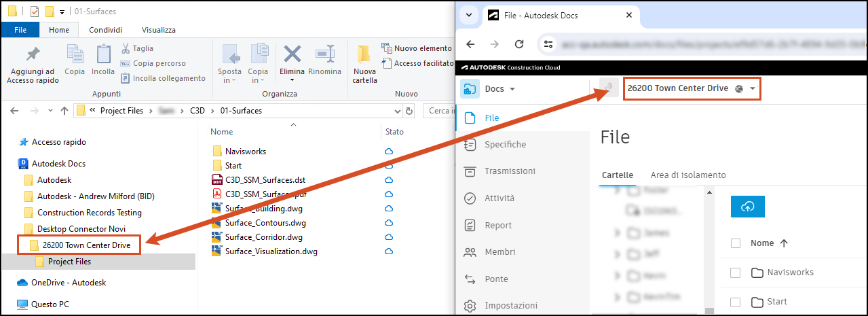This screenshot has width=868, height=316.
Task: Go forward in File Explorer
Action: coord(33,111)
